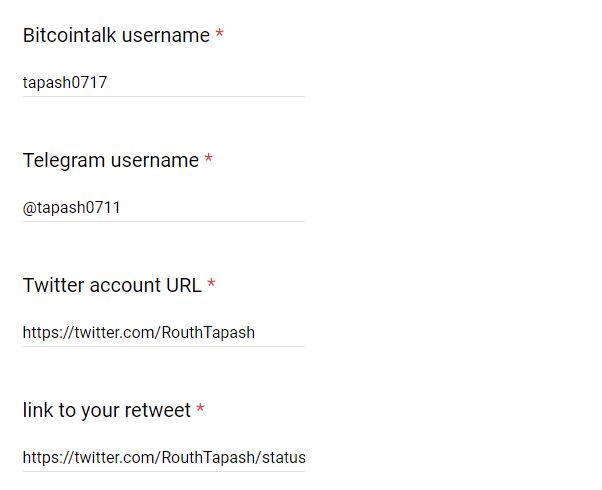Click empty area right of @tapash0711 in field
The height and width of the screenshot is (490, 602).
point(213,208)
